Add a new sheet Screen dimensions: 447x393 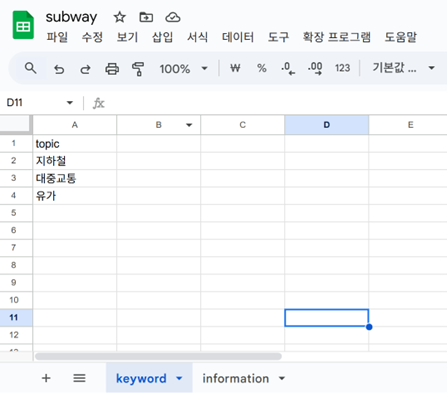click(46, 378)
